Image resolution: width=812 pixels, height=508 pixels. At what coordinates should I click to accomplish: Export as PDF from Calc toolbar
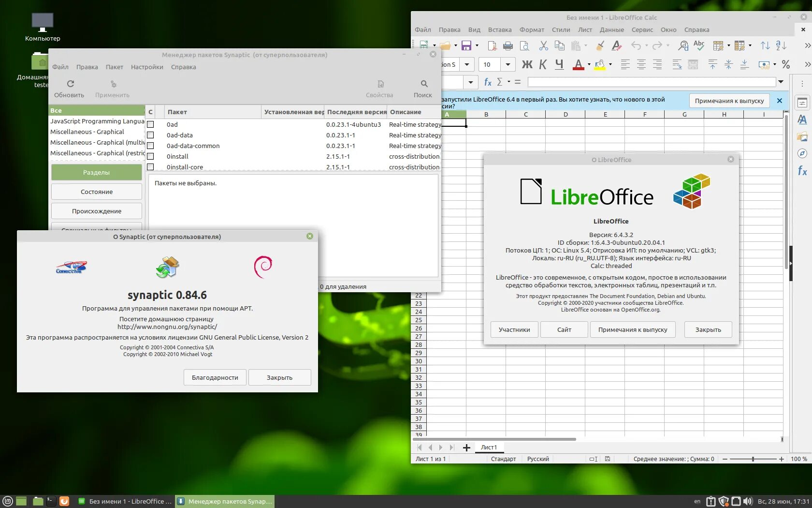(x=492, y=45)
